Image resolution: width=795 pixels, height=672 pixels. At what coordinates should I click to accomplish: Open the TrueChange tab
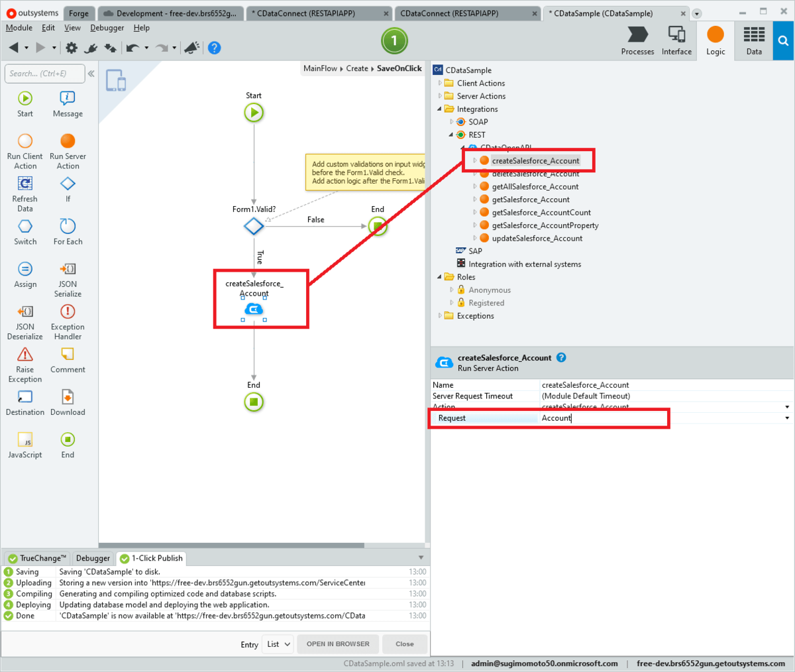pyautogui.click(x=37, y=559)
